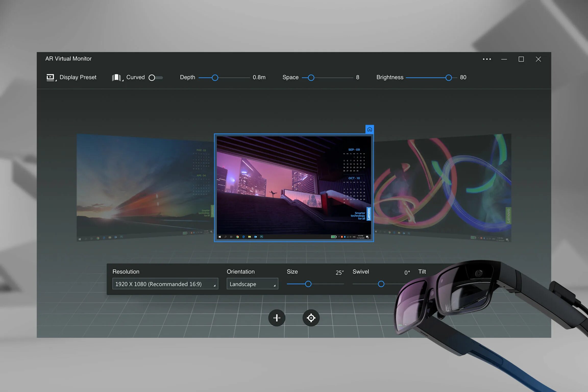Click the Depth slider handle
The image size is (588, 392).
[x=215, y=78]
